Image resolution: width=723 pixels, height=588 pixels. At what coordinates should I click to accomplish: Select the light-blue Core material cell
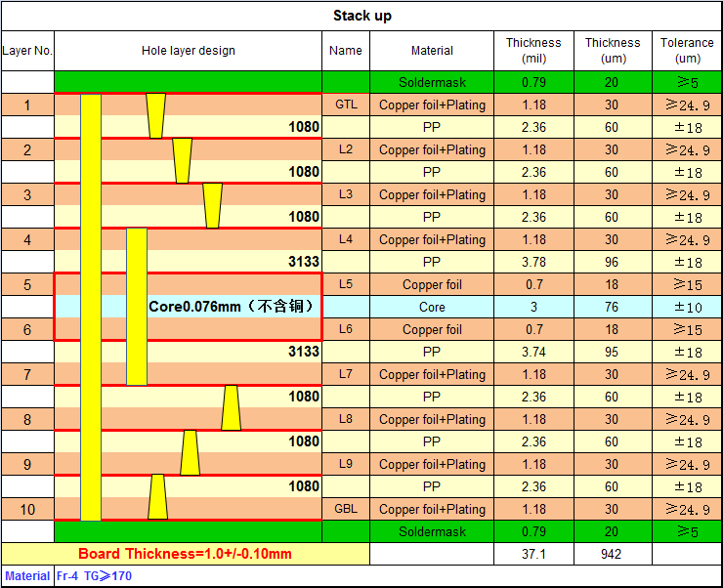[x=432, y=307]
